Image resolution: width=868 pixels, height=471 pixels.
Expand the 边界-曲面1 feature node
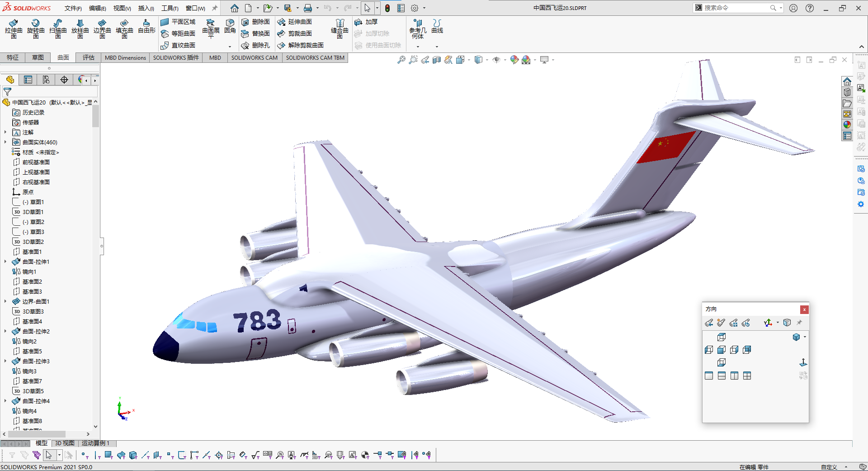[5, 301]
